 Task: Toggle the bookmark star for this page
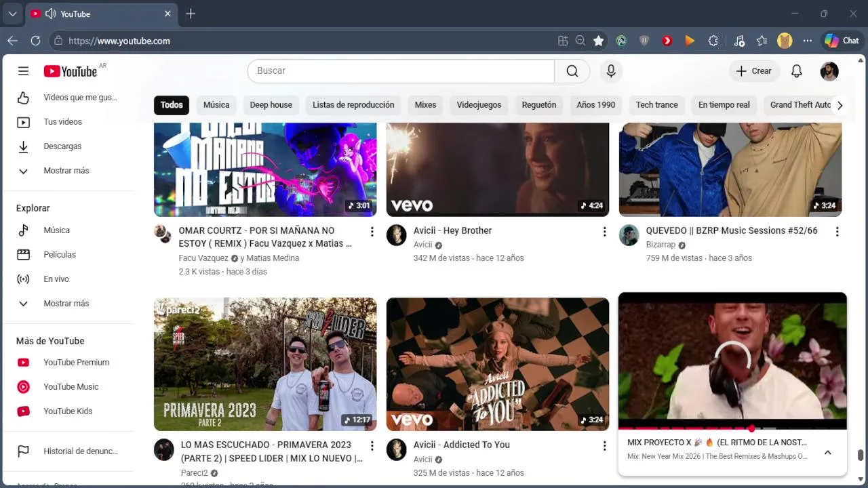point(598,41)
